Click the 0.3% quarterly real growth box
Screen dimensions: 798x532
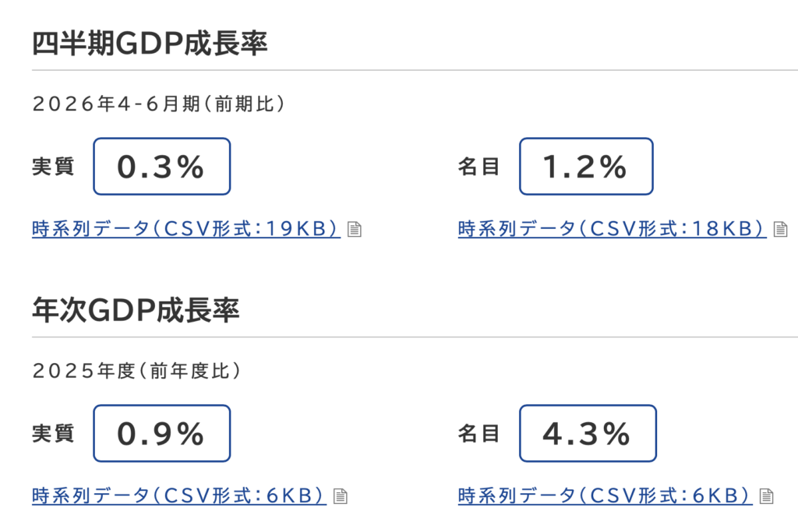pyautogui.click(x=162, y=167)
